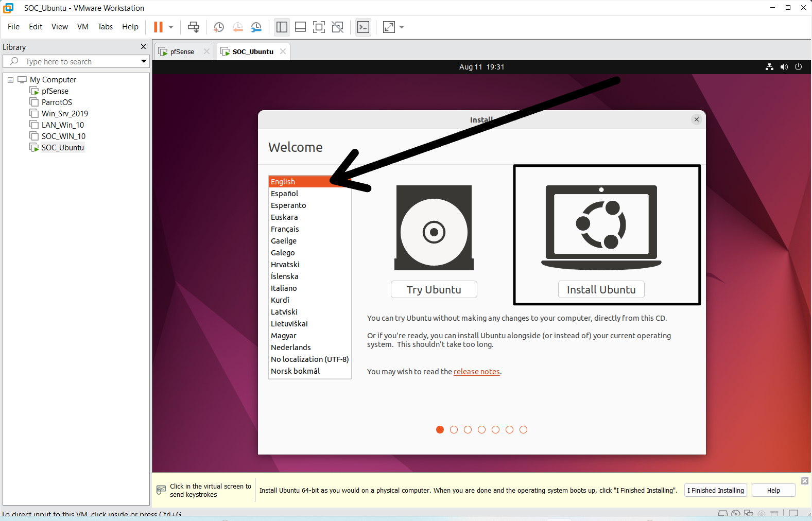Open the stretch display dropdown arrow

402,27
